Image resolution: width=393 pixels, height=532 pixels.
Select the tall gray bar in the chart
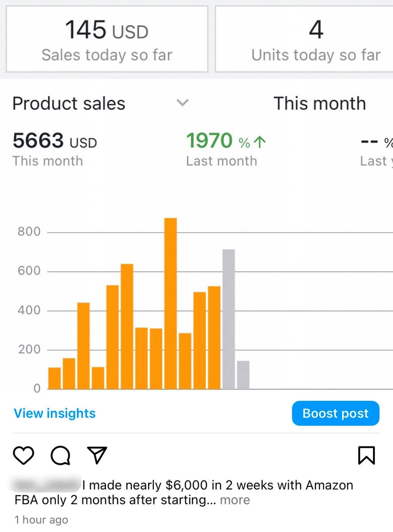coord(228,319)
